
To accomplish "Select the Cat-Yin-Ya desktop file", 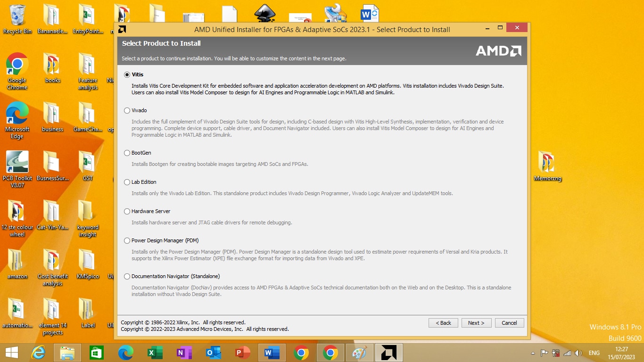I will tap(52, 215).
